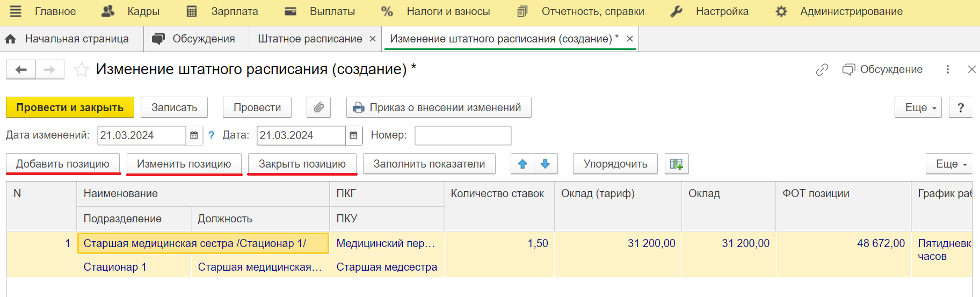The height and width of the screenshot is (297, 980).
Task: Print Приказ о внесении изменений
Action: (x=439, y=107)
